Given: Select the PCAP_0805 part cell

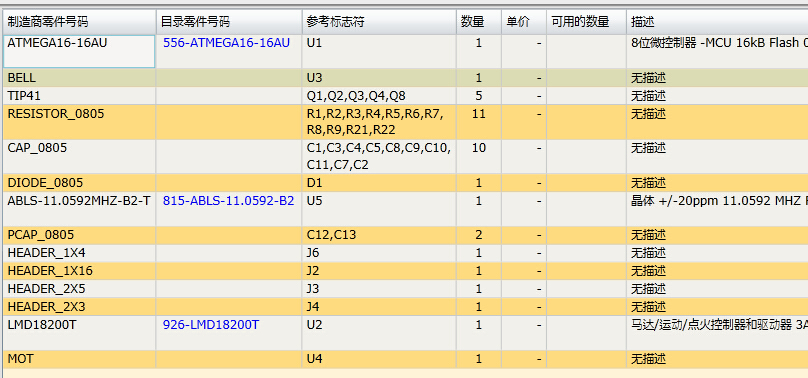Looking at the screenshot, I should click(80, 235).
